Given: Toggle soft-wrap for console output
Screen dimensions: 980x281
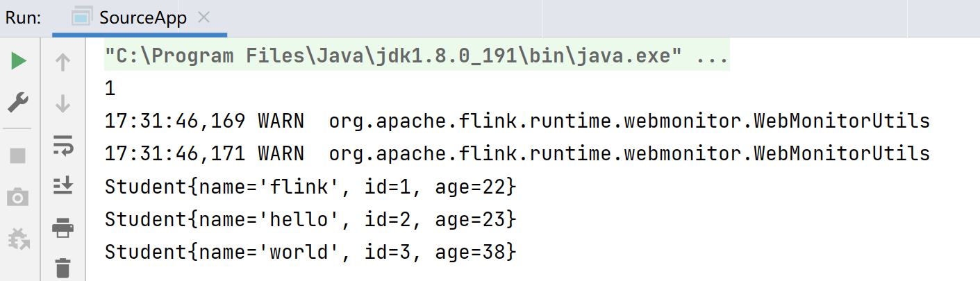Looking at the screenshot, I should tap(63, 145).
